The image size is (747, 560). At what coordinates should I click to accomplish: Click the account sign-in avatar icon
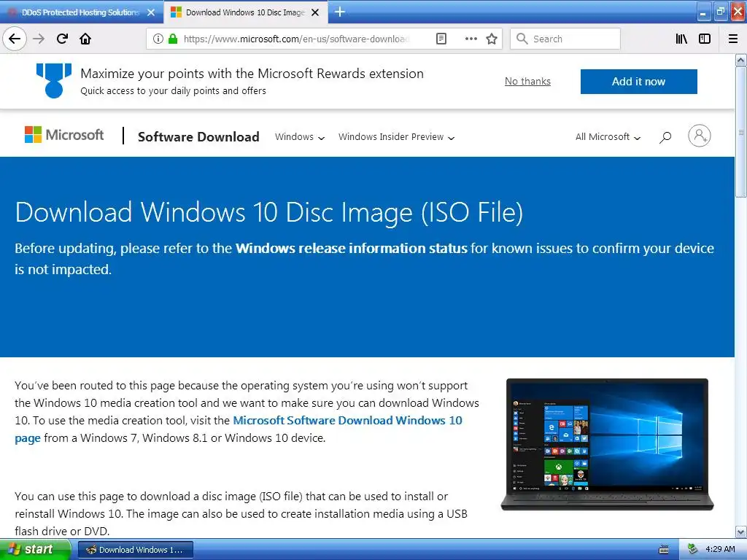pos(699,136)
